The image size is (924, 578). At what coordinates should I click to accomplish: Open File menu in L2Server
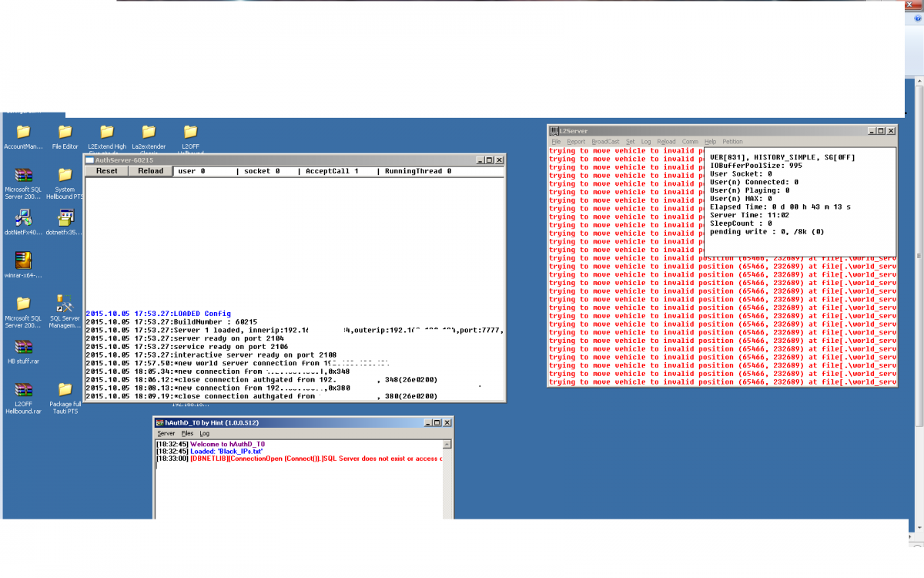556,142
